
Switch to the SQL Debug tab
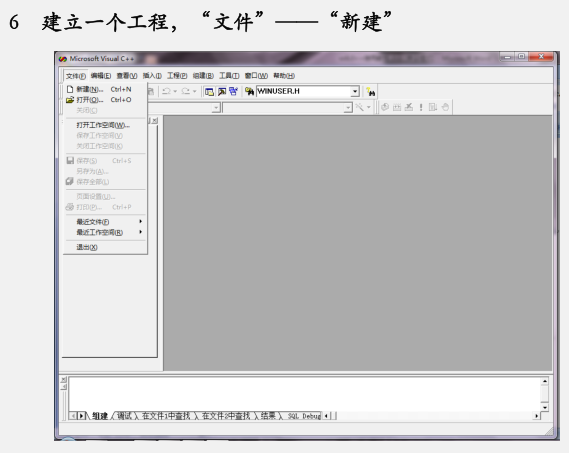304,416
